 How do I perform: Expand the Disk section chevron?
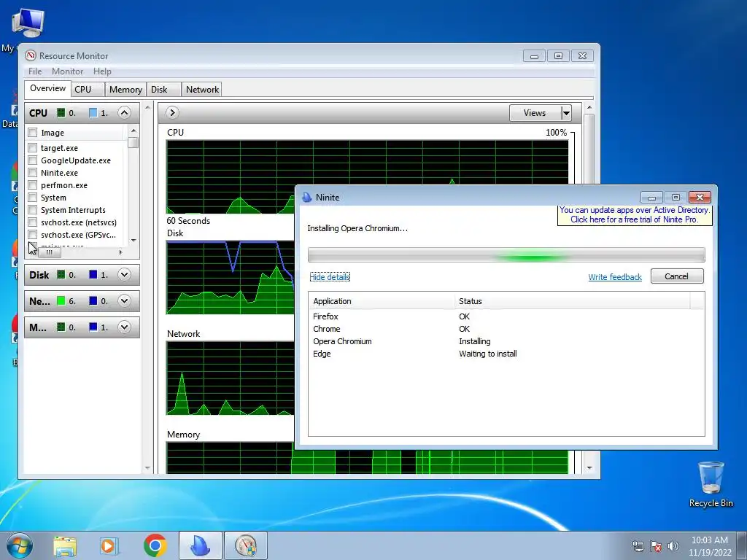(124, 275)
